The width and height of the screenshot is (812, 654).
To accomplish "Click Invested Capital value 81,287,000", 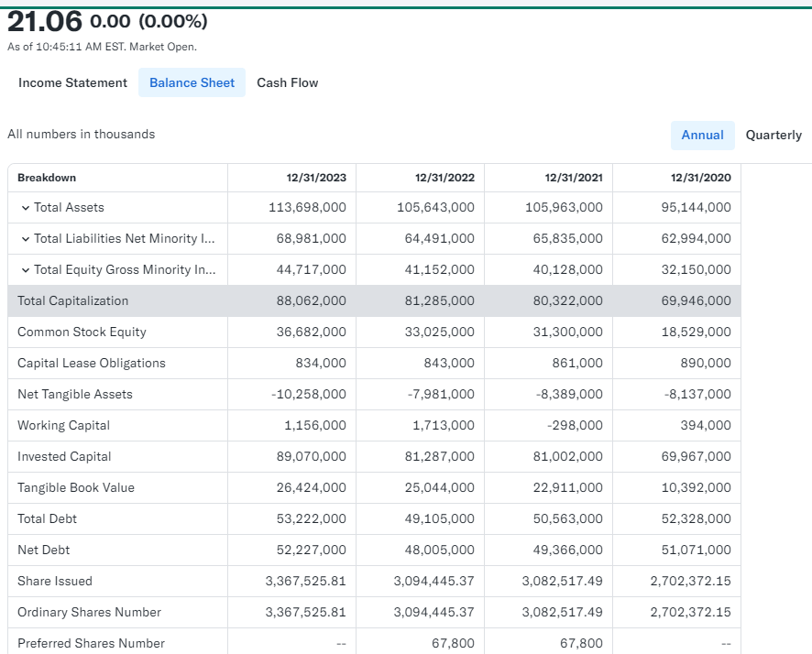I will [x=440, y=456].
